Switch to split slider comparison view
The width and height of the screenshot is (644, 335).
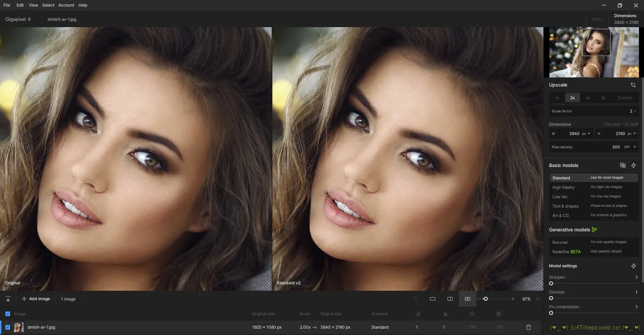click(450, 299)
